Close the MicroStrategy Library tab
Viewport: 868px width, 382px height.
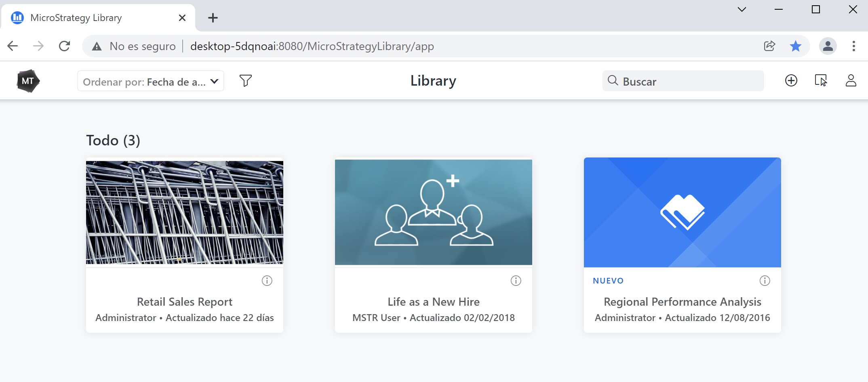[182, 18]
